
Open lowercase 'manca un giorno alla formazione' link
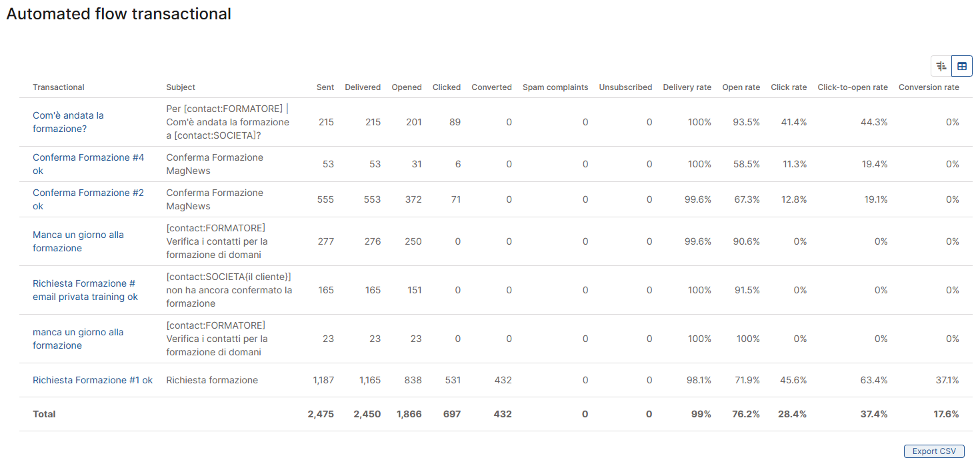tap(78, 339)
